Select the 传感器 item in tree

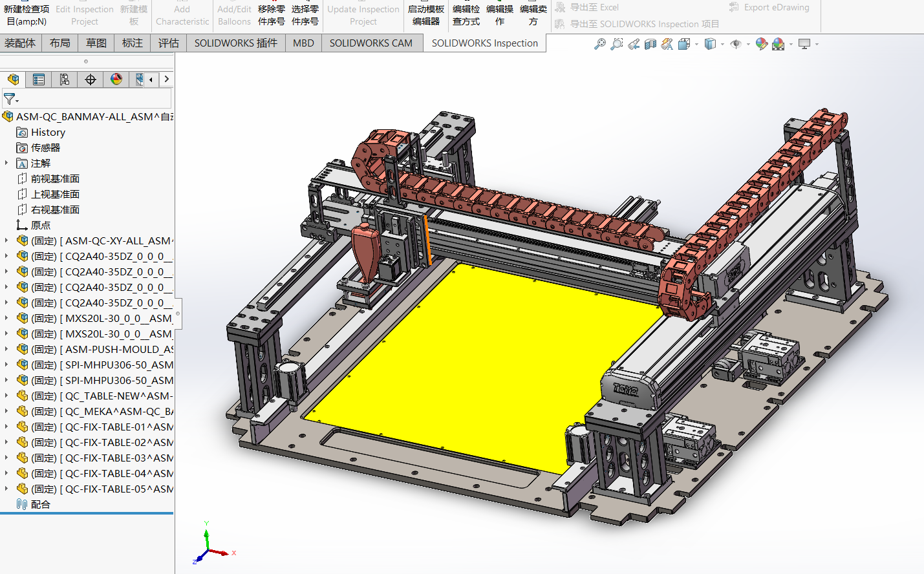point(38,148)
